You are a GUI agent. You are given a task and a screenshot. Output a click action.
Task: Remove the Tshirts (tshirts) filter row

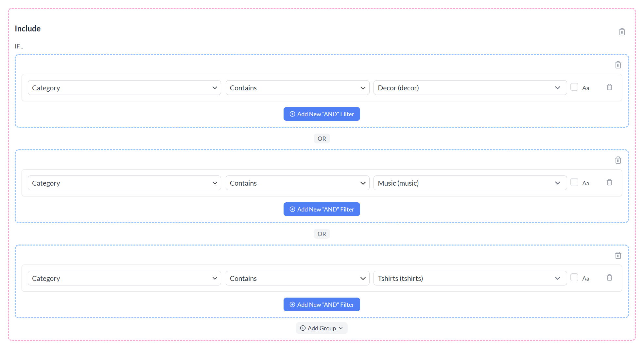point(609,278)
